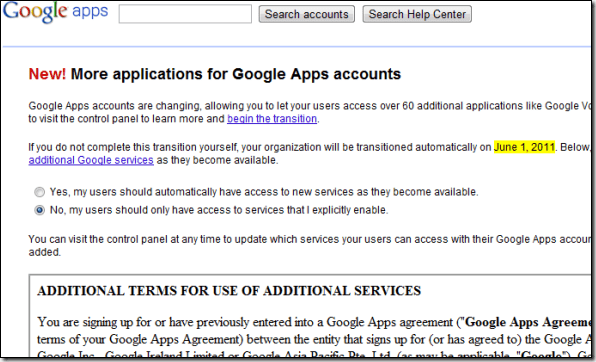Click heading 'More applications for Google Apps accounts'
This screenshot has width=596, height=362.
point(236,74)
